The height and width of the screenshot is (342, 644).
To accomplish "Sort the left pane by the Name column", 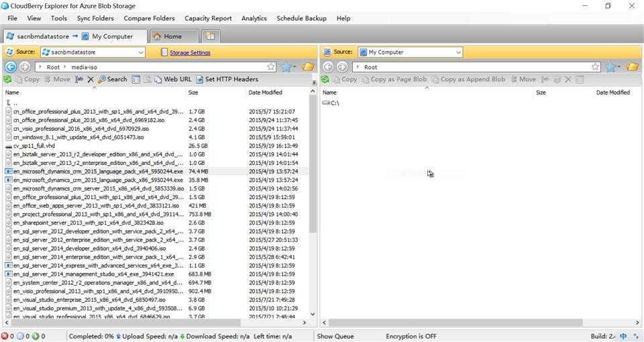I will point(95,93).
